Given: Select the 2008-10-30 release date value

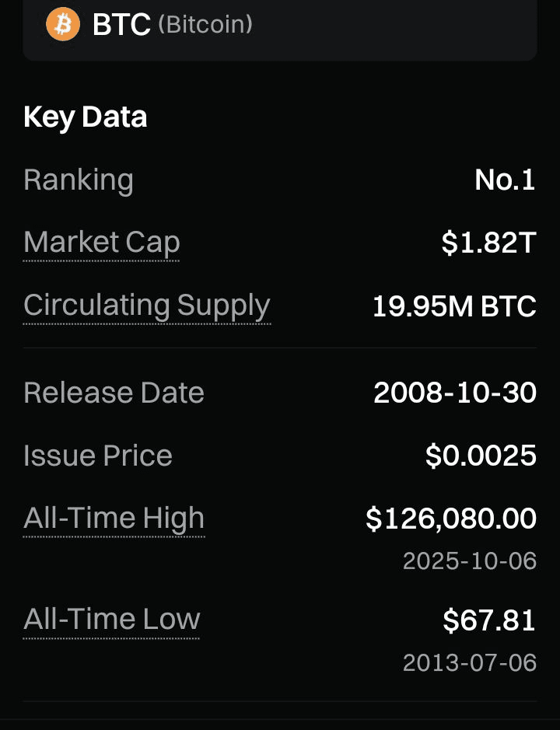Looking at the screenshot, I should pyautogui.click(x=455, y=393).
